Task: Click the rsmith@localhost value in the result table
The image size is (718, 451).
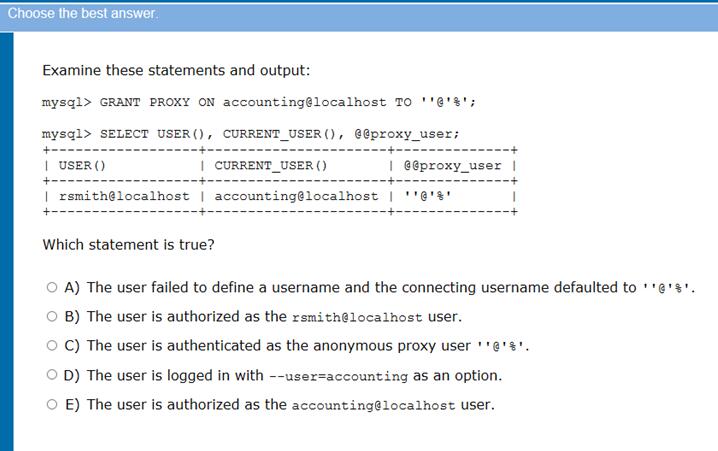Action: coord(124,196)
